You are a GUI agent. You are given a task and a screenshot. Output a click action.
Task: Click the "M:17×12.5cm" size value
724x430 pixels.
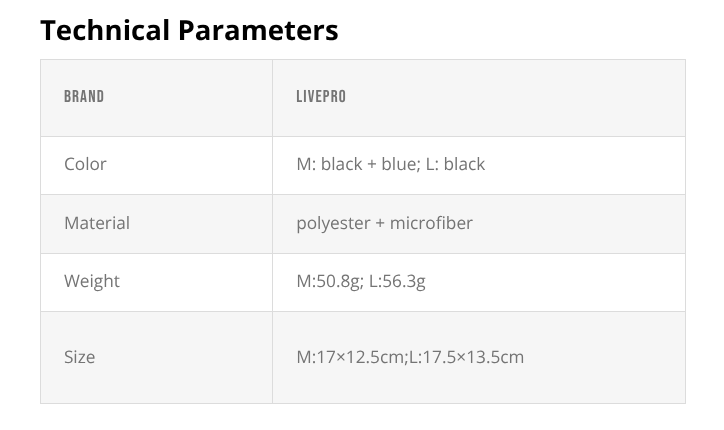[350, 357]
